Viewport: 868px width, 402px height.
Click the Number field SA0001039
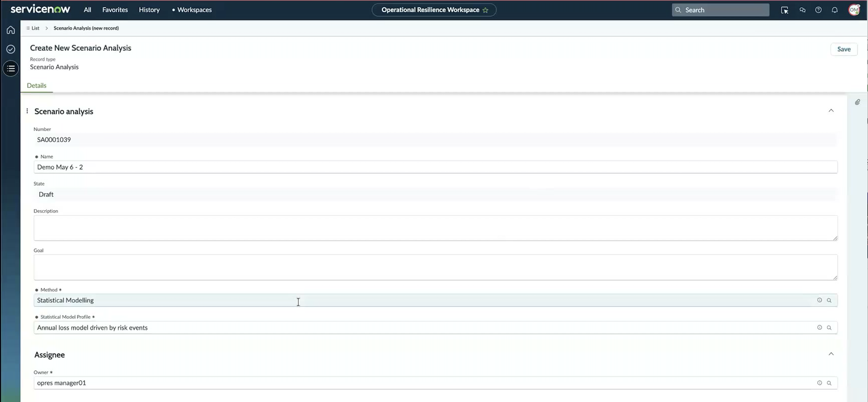point(435,140)
